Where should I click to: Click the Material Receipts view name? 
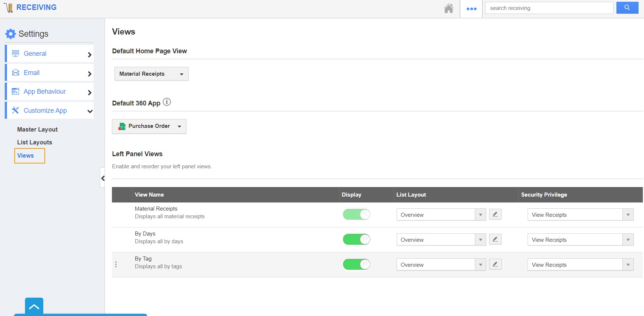(x=156, y=209)
